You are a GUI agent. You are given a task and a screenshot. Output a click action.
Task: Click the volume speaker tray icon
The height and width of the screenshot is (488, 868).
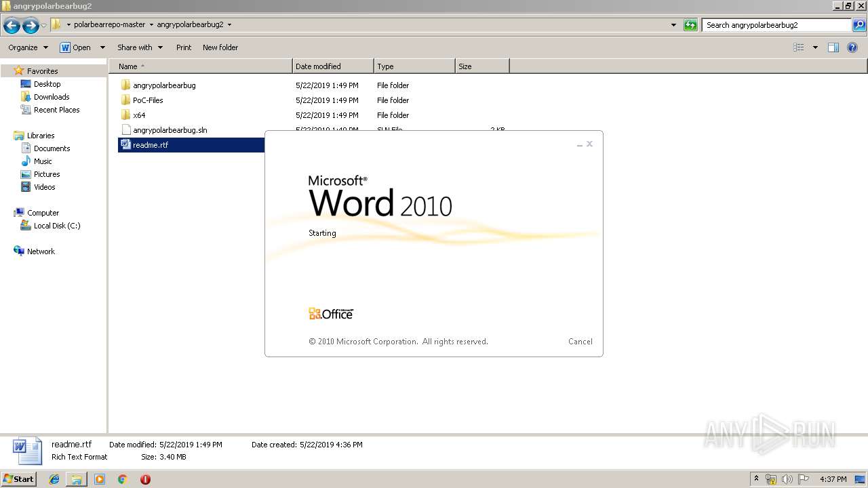click(787, 479)
